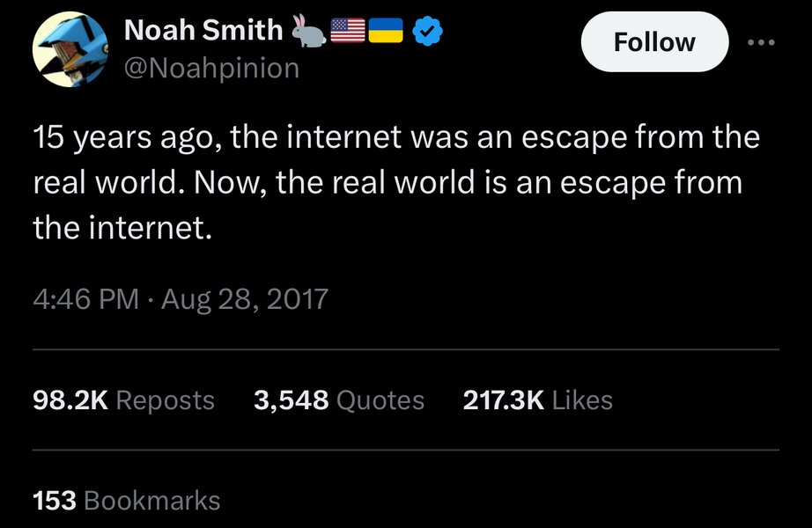Click the rabbit emoji in display name
Image resolution: width=812 pixels, height=528 pixels.
308,31
